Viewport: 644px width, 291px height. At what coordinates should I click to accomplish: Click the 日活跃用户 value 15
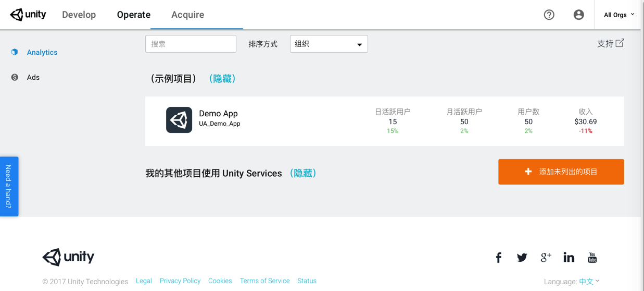[393, 122]
